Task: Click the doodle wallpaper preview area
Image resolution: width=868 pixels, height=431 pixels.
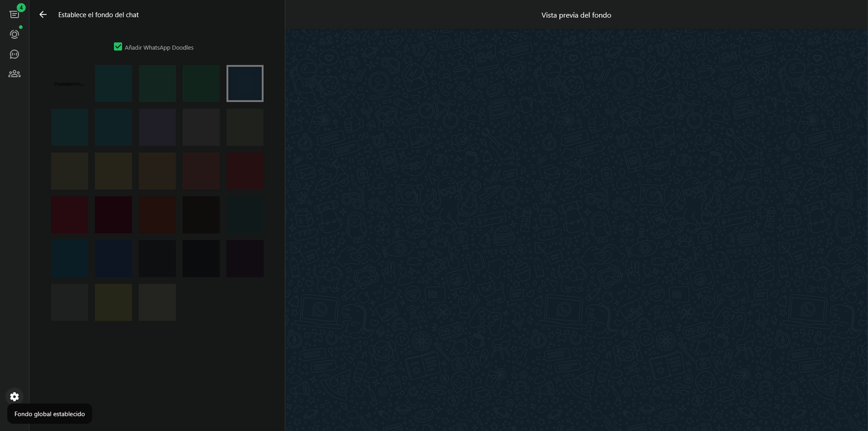Action: pyautogui.click(x=577, y=230)
